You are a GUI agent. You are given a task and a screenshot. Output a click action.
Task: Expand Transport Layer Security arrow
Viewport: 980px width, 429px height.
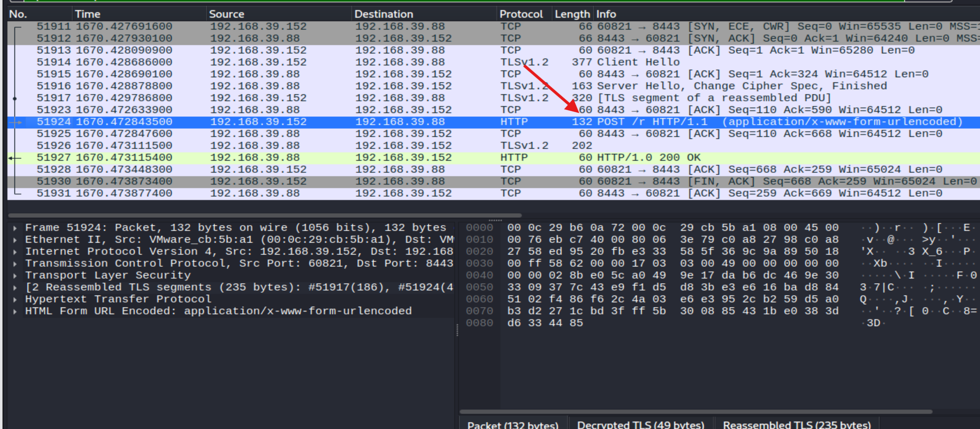click(x=15, y=276)
